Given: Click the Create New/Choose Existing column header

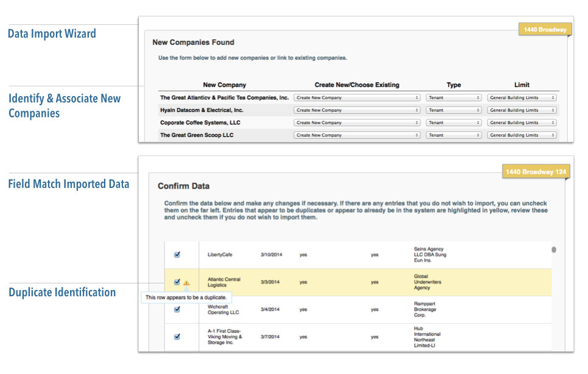Looking at the screenshot, I should (357, 85).
